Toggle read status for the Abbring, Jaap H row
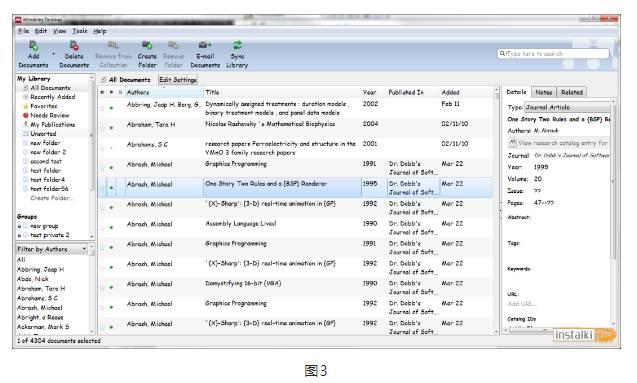 point(111,108)
